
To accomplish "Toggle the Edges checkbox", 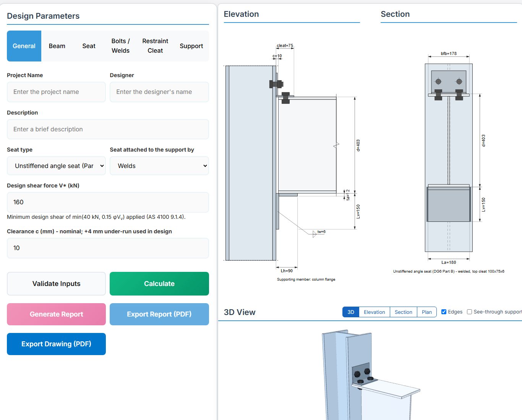I will pyautogui.click(x=444, y=312).
